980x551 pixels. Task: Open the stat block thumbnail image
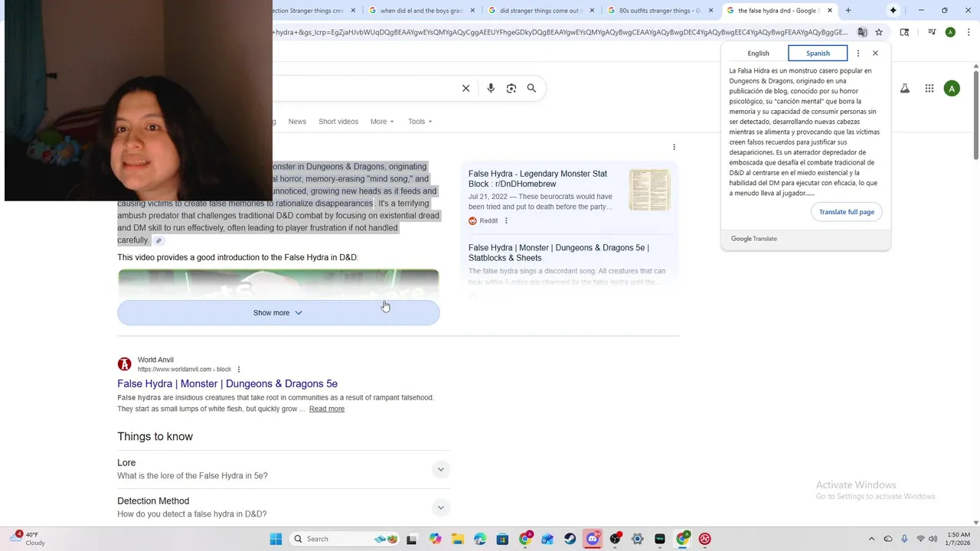649,190
